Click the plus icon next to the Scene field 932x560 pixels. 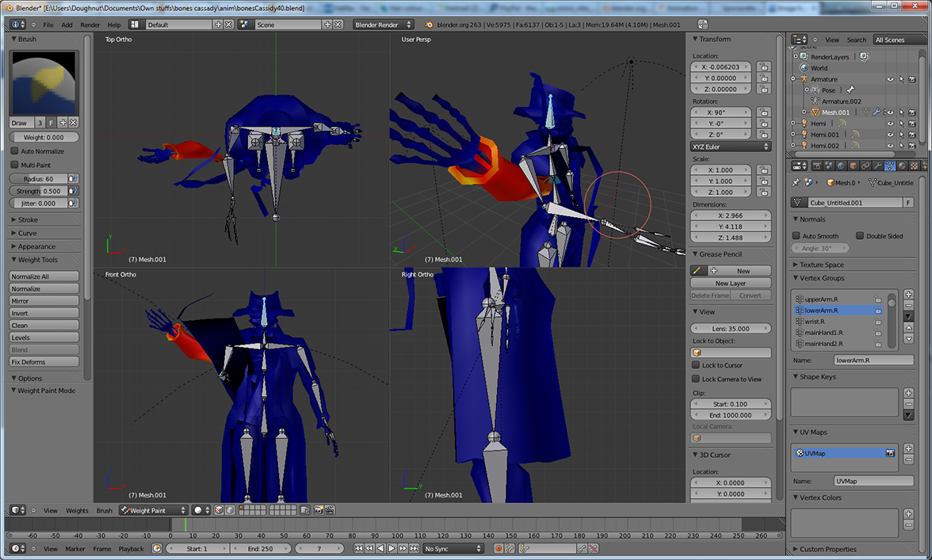[x=327, y=25]
